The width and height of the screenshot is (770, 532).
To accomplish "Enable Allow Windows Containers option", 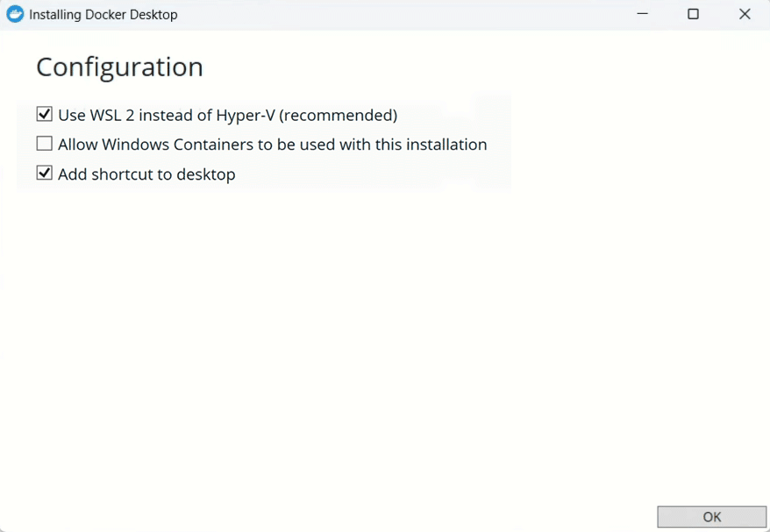I will click(x=44, y=143).
